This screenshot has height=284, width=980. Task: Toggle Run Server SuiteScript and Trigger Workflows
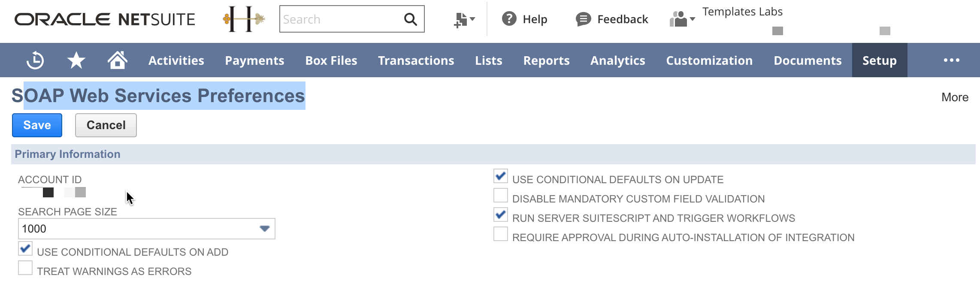[501, 215]
